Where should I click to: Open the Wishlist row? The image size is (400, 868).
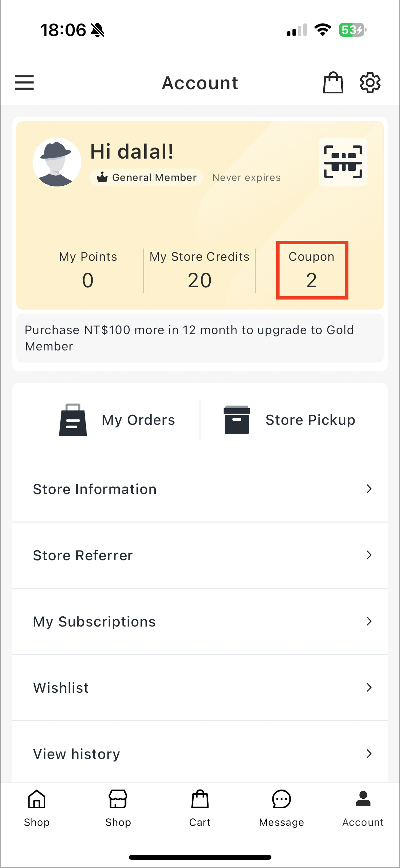[200, 688]
